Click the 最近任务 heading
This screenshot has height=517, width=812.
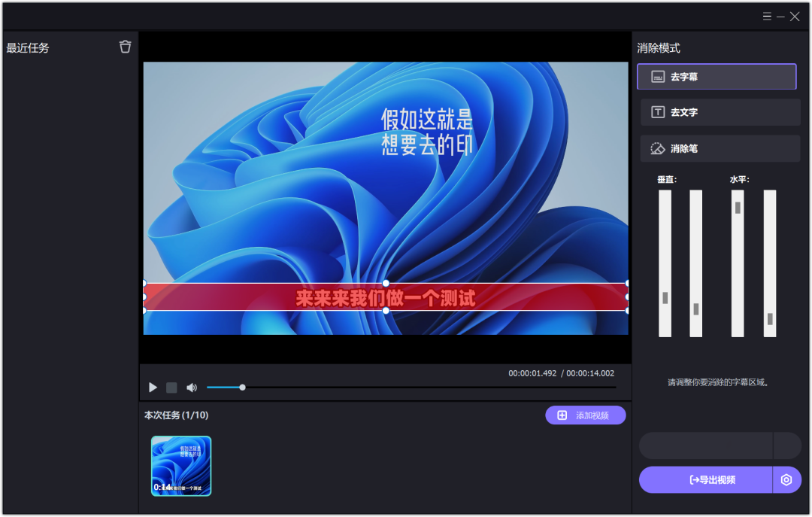click(28, 48)
